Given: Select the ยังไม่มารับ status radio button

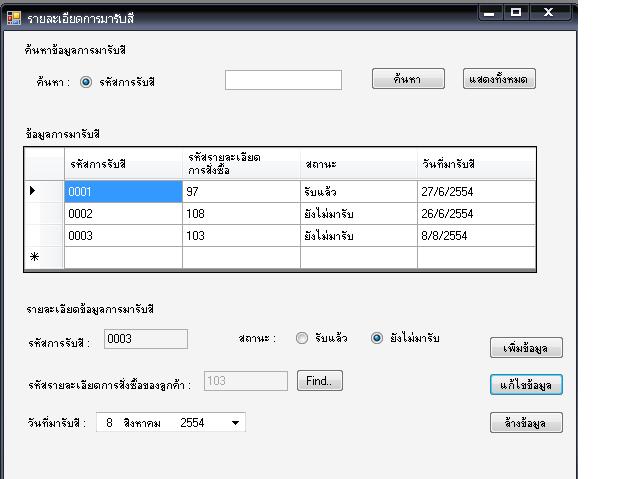Looking at the screenshot, I should [x=377, y=338].
